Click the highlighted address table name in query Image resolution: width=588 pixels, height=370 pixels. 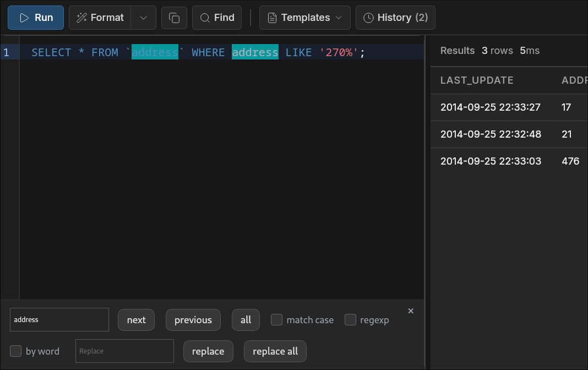(155, 52)
